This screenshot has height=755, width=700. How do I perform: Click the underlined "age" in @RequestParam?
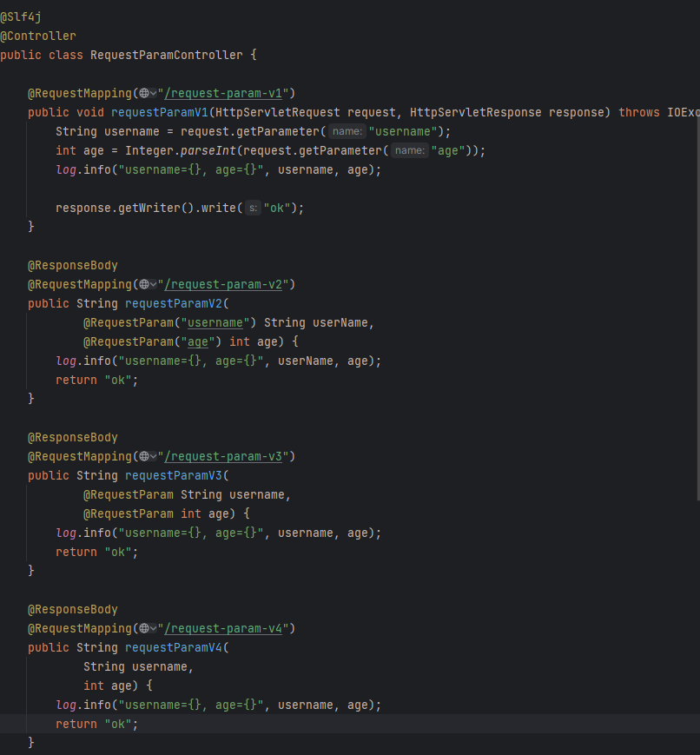(198, 341)
